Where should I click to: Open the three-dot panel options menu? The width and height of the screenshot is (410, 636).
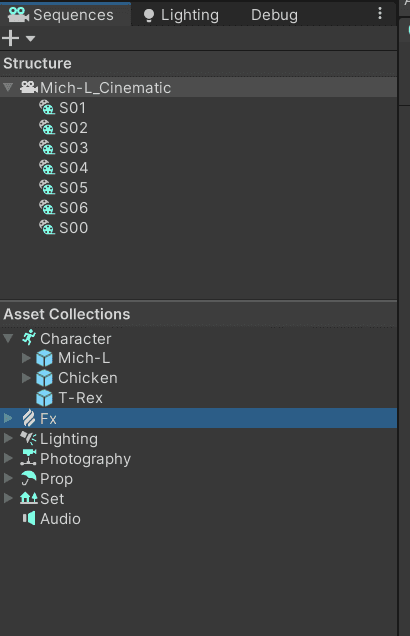(x=380, y=13)
